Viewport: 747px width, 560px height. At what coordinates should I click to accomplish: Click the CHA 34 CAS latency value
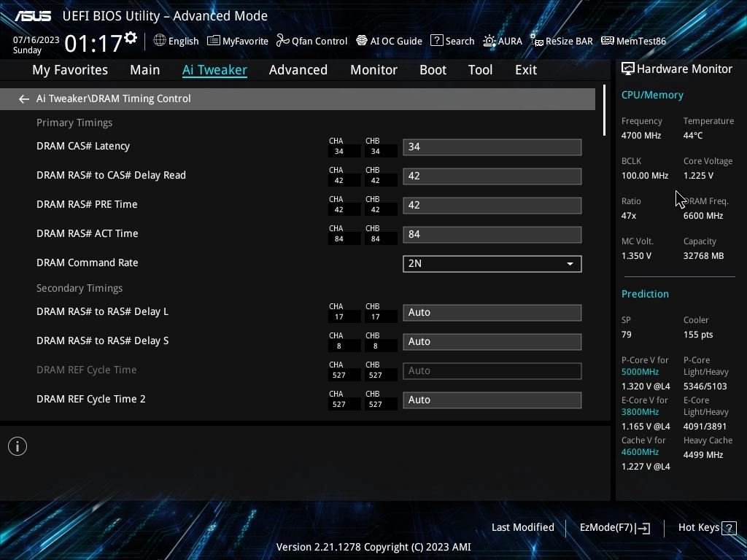[338, 152]
